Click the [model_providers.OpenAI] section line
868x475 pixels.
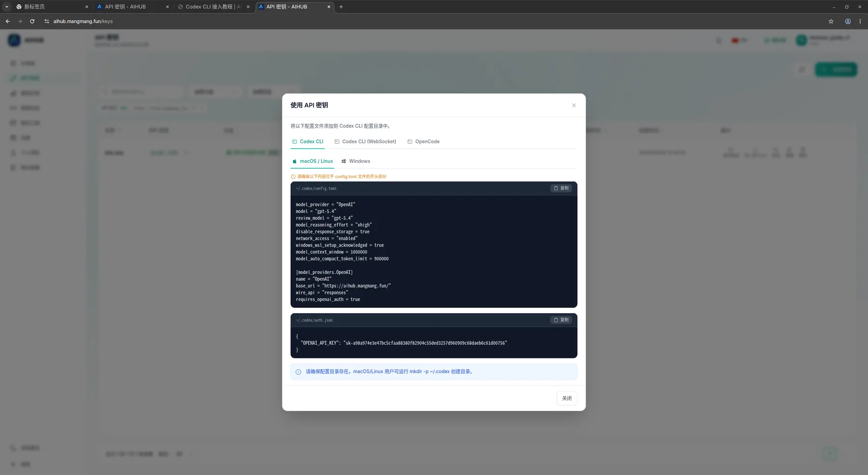(324, 272)
